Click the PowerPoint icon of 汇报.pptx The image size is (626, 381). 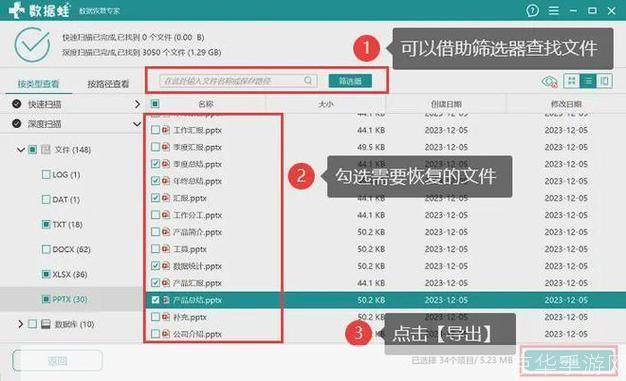tap(166, 198)
